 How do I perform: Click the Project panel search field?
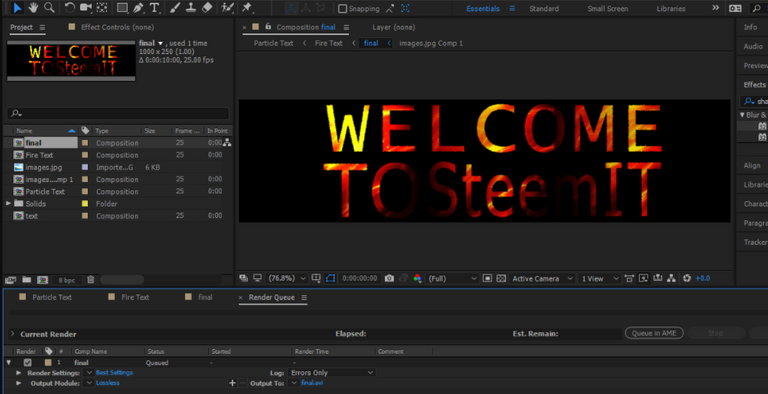(x=118, y=113)
